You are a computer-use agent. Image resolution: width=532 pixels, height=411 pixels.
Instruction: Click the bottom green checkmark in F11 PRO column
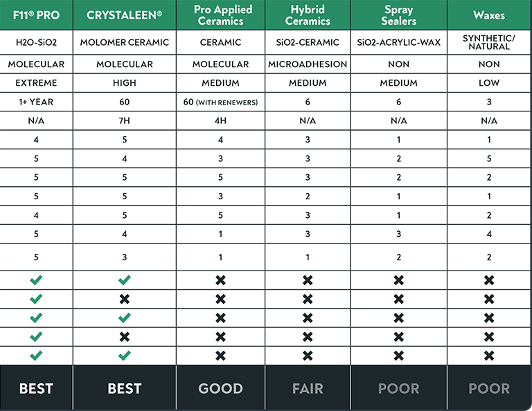pos(36,356)
